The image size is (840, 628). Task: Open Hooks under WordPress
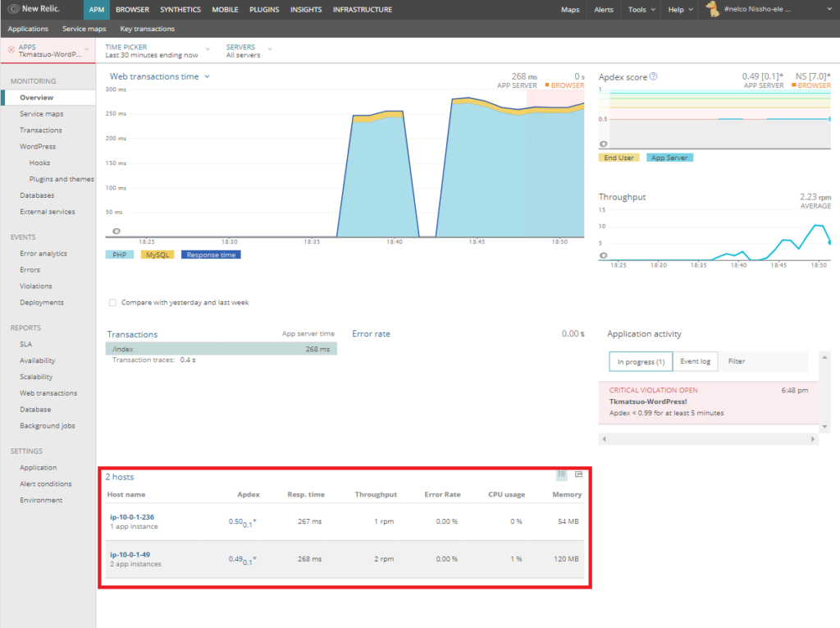click(39, 163)
